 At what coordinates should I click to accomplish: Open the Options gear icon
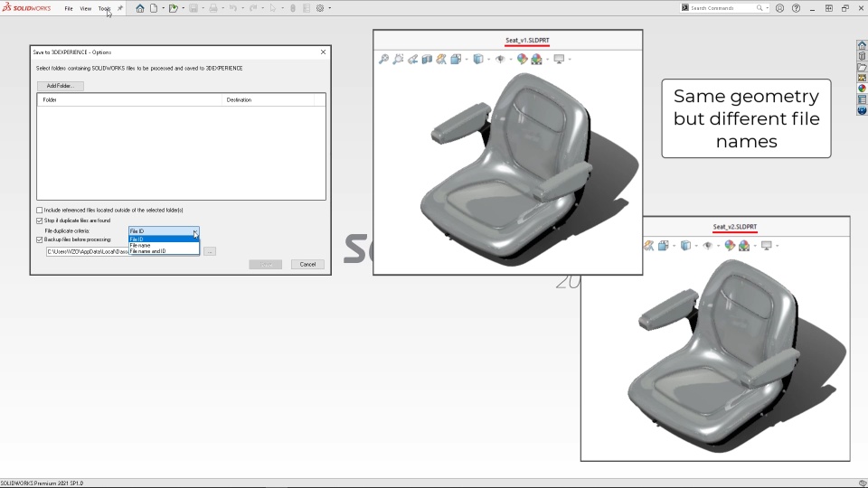[x=320, y=8]
